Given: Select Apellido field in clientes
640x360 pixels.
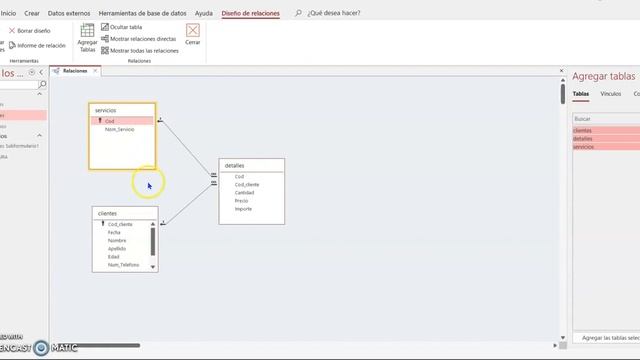Looking at the screenshot, I should coord(117,249).
